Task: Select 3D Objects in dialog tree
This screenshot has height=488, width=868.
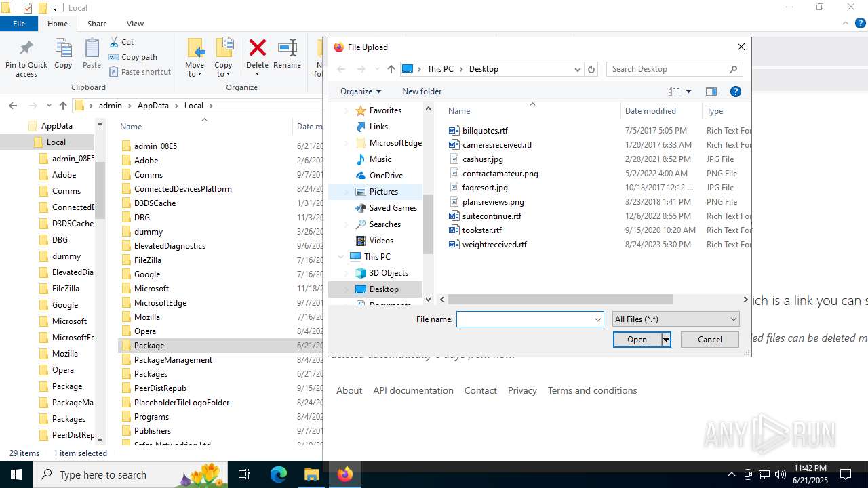Action: click(x=389, y=273)
